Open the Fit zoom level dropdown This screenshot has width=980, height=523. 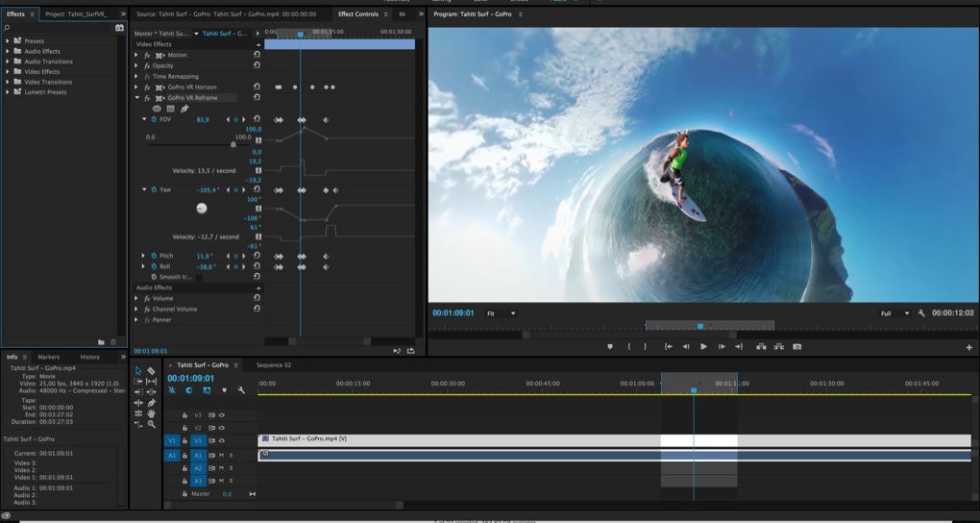coord(502,313)
